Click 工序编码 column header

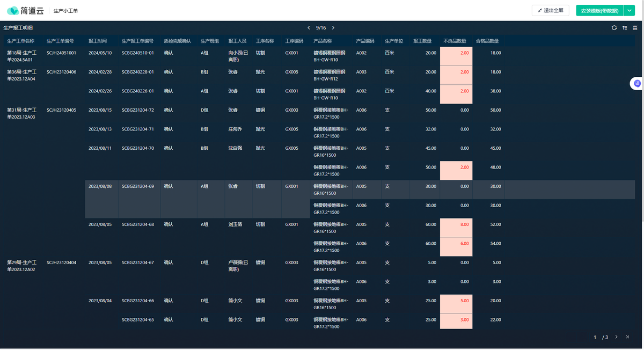click(x=294, y=41)
